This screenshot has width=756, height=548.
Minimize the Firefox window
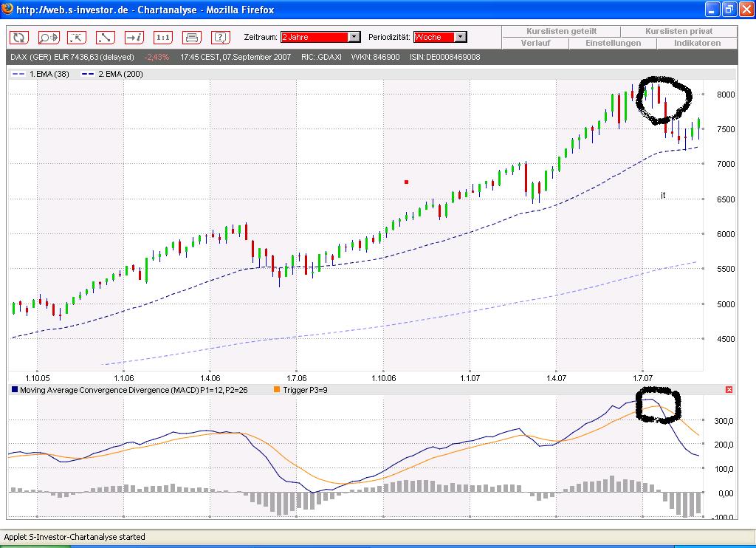point(712,9)
